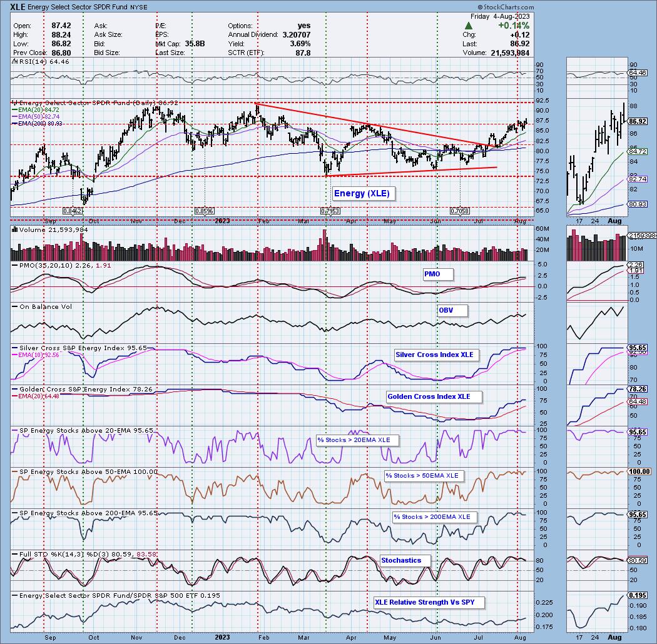
Task: Click the pink EMA(10) 92.56 legend
Action: (x=36, y=355)
